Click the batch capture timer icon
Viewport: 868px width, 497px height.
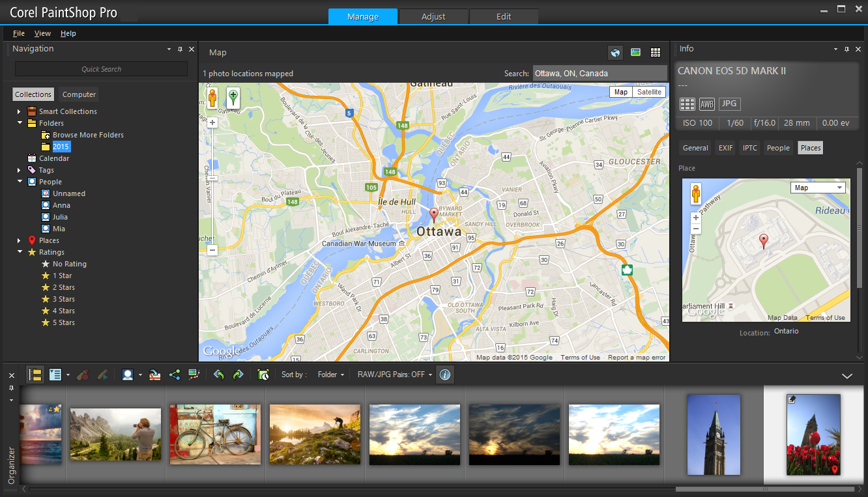(x=263, y=375)
